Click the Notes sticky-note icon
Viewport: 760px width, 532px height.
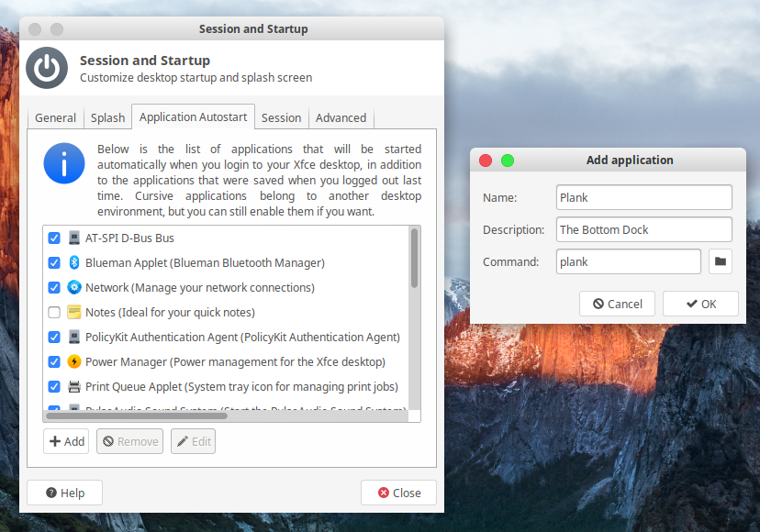pyautogui.click(x=73, y=312)
